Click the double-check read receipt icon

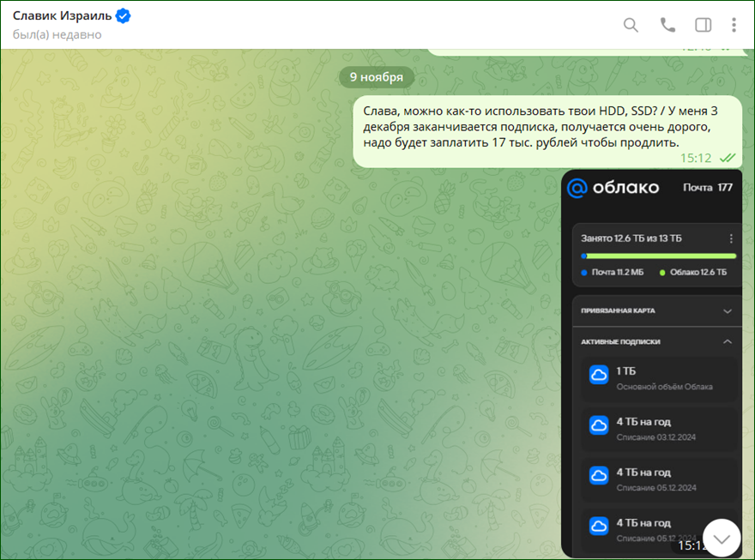(727, 158)
